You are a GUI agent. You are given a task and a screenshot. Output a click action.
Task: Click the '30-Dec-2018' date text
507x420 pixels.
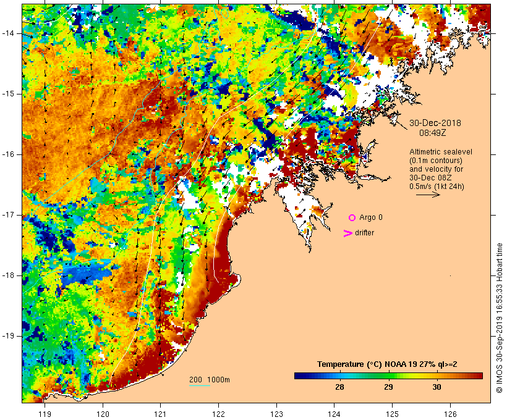[x=435, y=123]
